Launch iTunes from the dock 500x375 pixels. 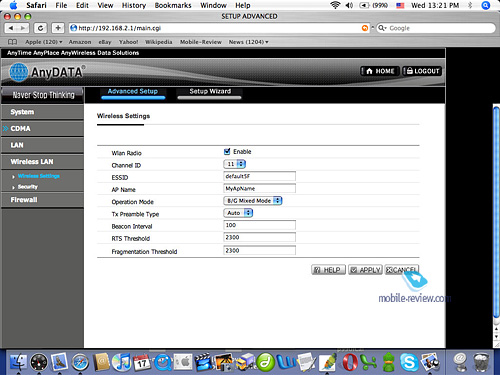tap(121, 362)
